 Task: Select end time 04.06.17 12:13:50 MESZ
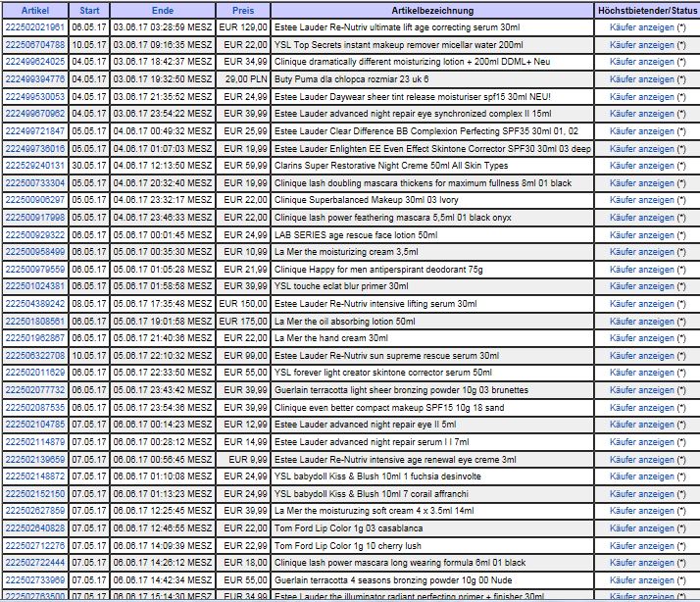[x=163, y=166]
